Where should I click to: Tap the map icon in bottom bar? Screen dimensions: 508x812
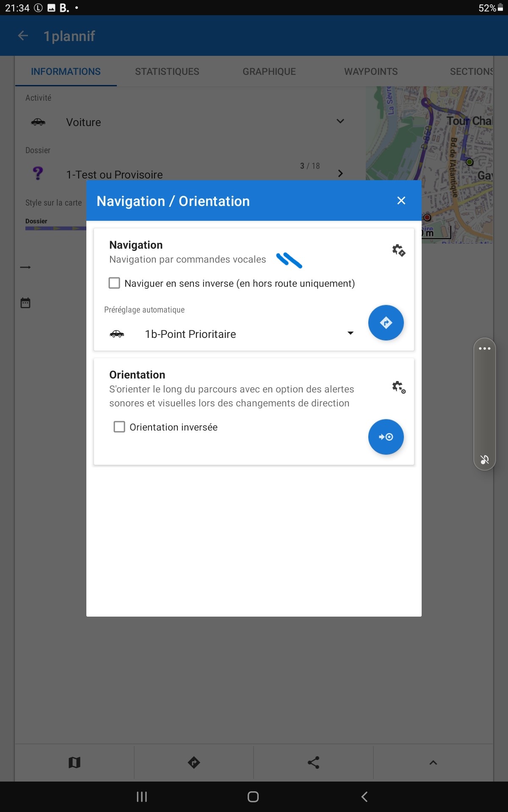point(75,763)
